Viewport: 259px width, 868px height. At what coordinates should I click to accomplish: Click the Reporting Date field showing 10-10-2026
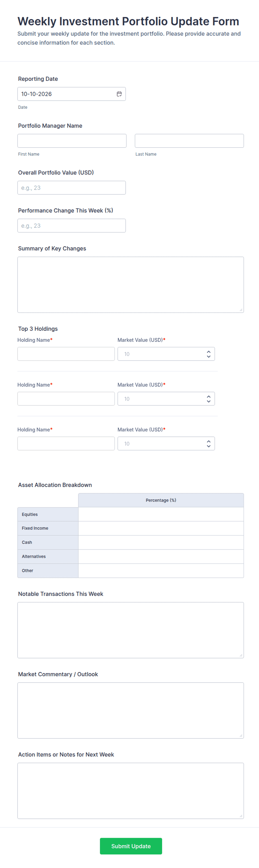click(72, 94)
